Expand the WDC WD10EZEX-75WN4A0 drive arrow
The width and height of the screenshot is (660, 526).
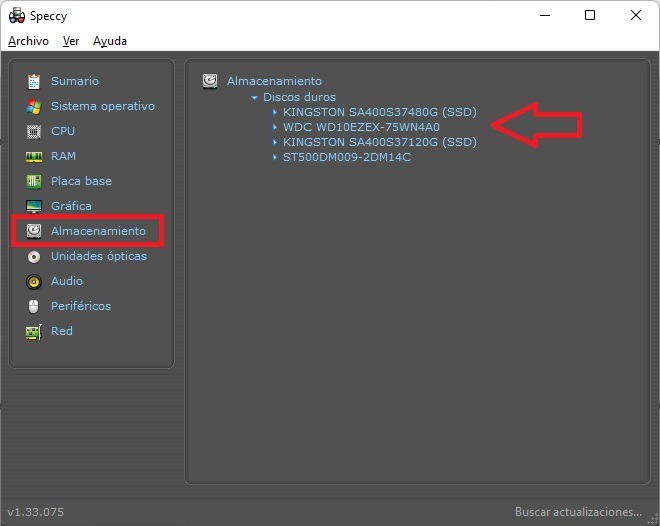click(x=275, y=127)
